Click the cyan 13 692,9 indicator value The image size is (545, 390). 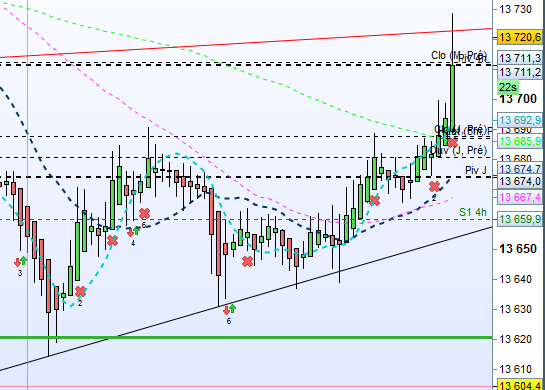[520, 120]
